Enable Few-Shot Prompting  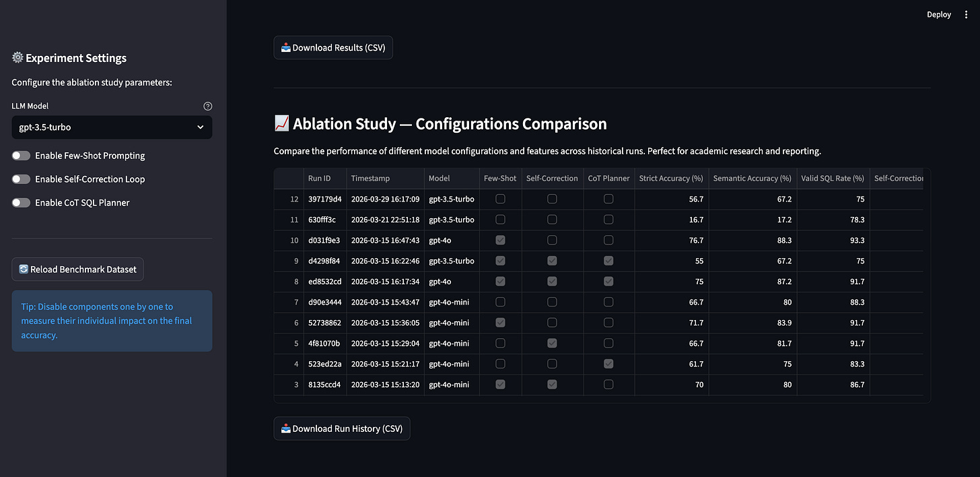21,155
